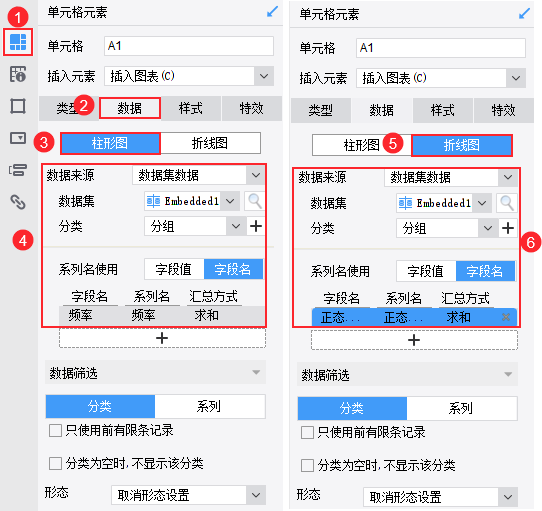The width and height of the screenshot is (542, 511).
Task: Remove the blue series row with X
Action: [506, 317]
